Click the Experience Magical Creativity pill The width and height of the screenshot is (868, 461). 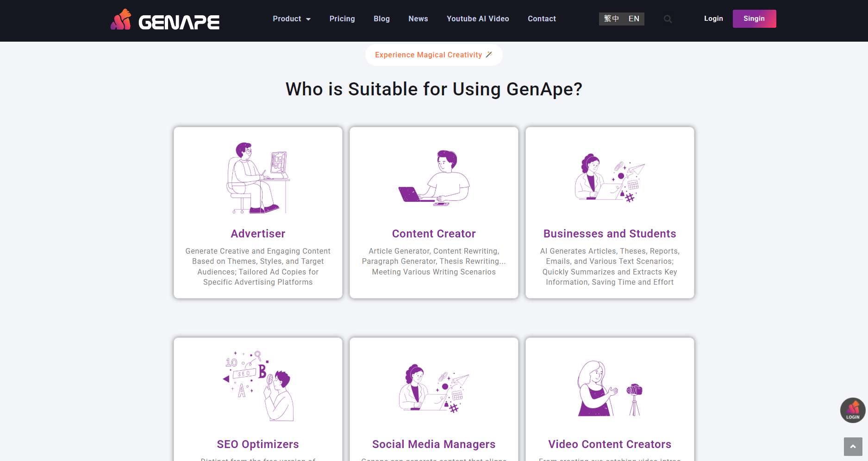point(434,55)
